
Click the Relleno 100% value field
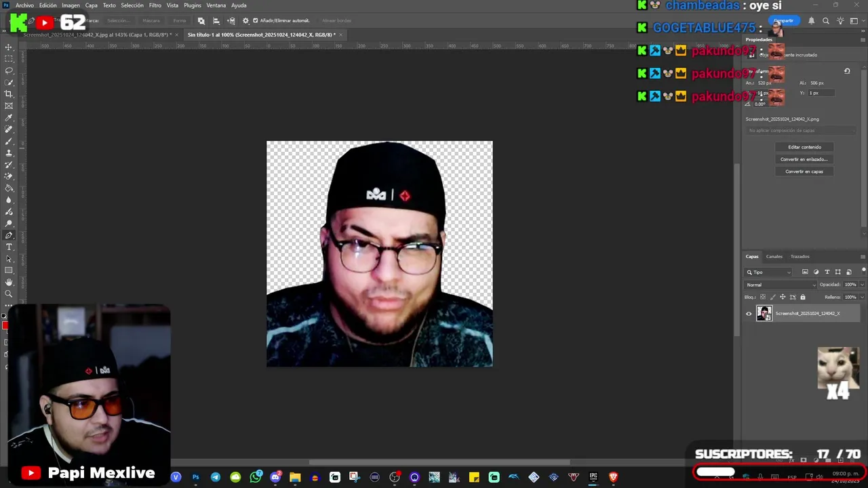[850, 297]
